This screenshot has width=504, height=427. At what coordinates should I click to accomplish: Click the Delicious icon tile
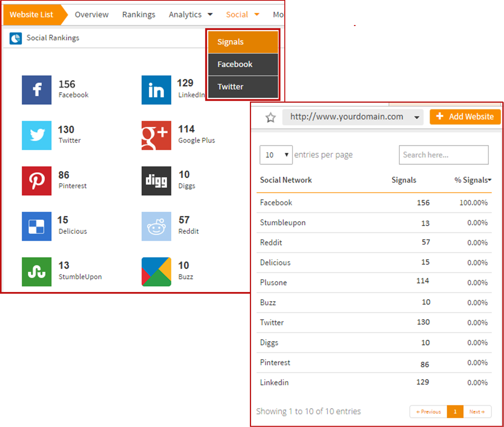click(x=37, y=226)
